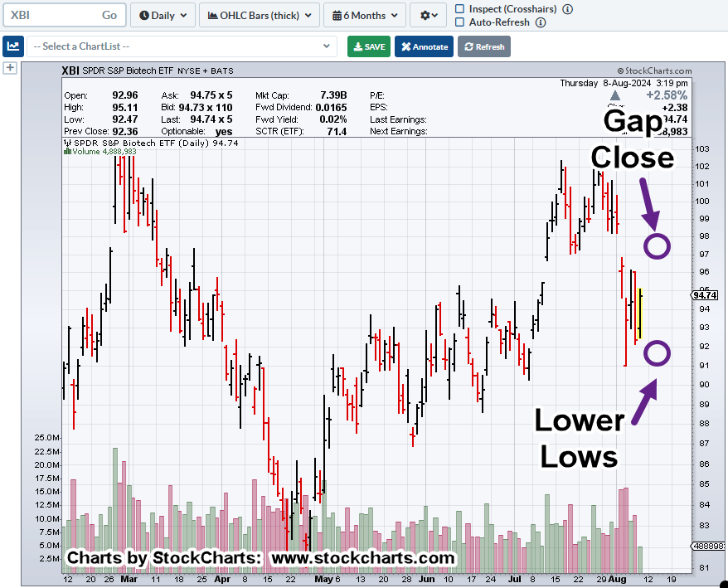Click the blue chart icon beside ChartList selector
The width and height of the screenshot is (728, 588).
point(12,46)
